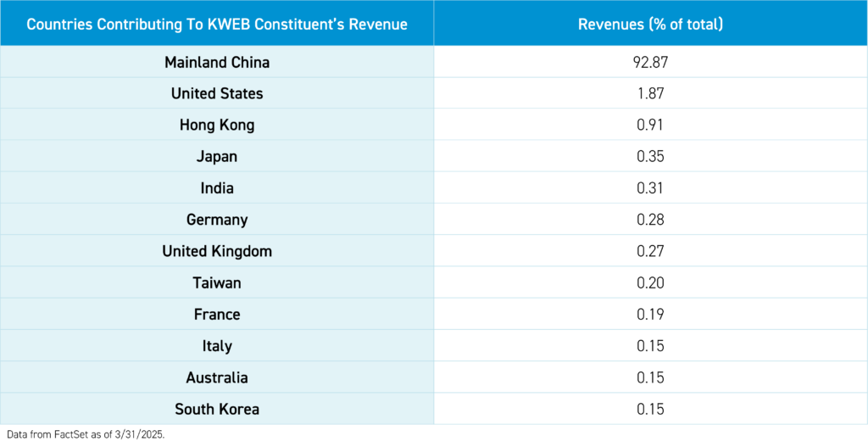Viewport: 868px width, 447px height.
Task: Select the 'Data from FactSet as of 3/31/2025' footnote
Action: click(86, 435)
